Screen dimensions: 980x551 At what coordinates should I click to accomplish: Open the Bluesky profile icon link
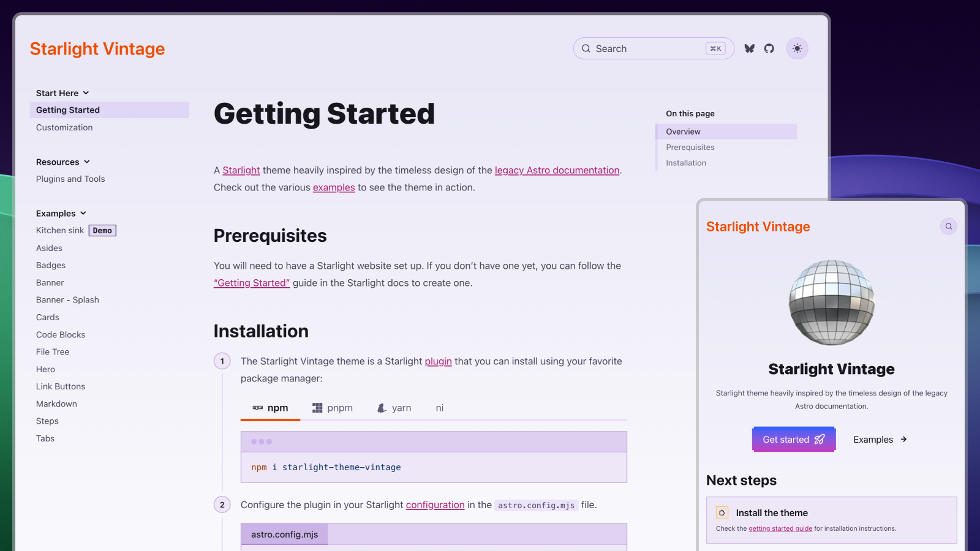coord(749,48)
